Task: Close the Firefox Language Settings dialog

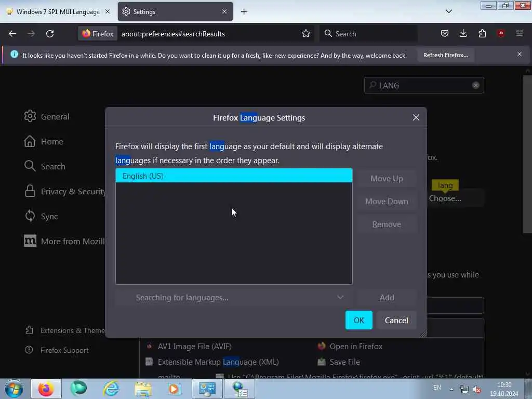Action: pyautogui.click(x=416, y=118)
